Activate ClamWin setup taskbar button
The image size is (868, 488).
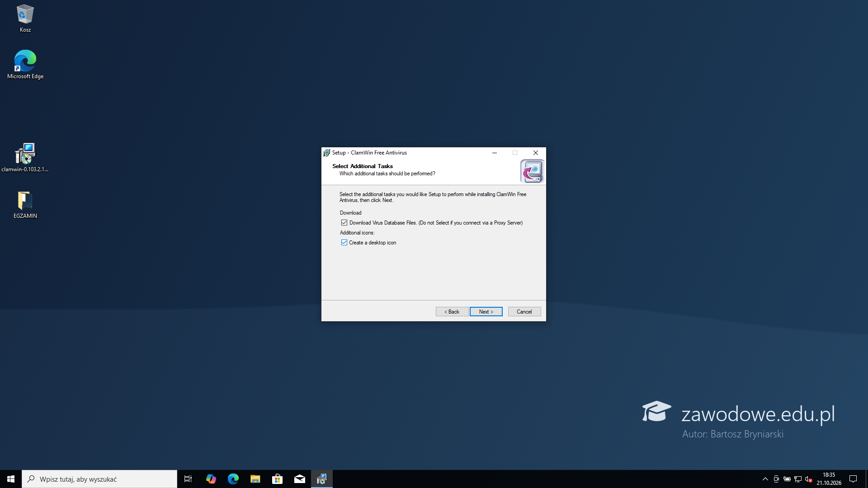tap(321, 479)
